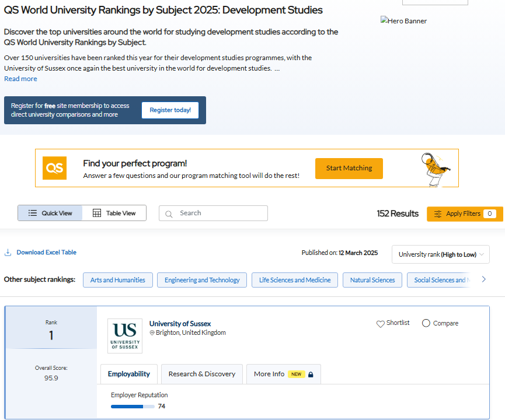
Task: Open Apply Filters panel
Action: pos(465,214)
